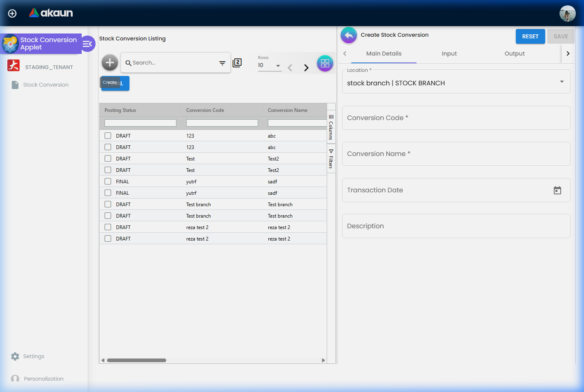
Task: Switch to the Output tab
Action: coord(514,53)
